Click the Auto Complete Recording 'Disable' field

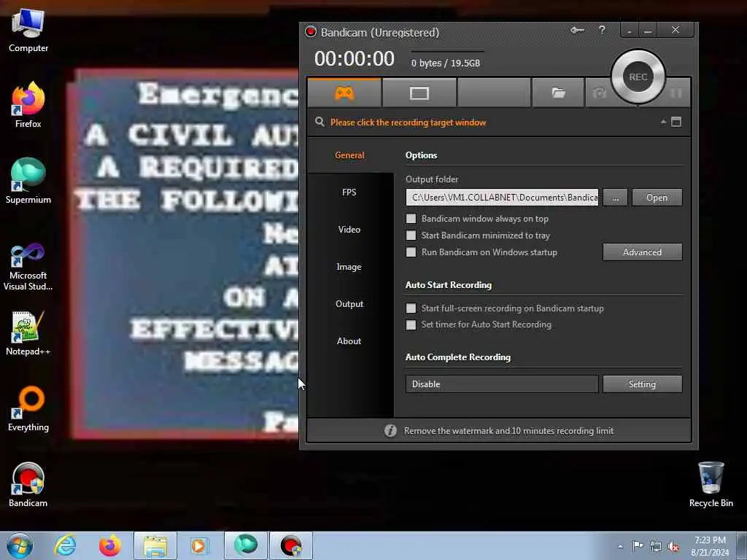[x=502, y=384]
